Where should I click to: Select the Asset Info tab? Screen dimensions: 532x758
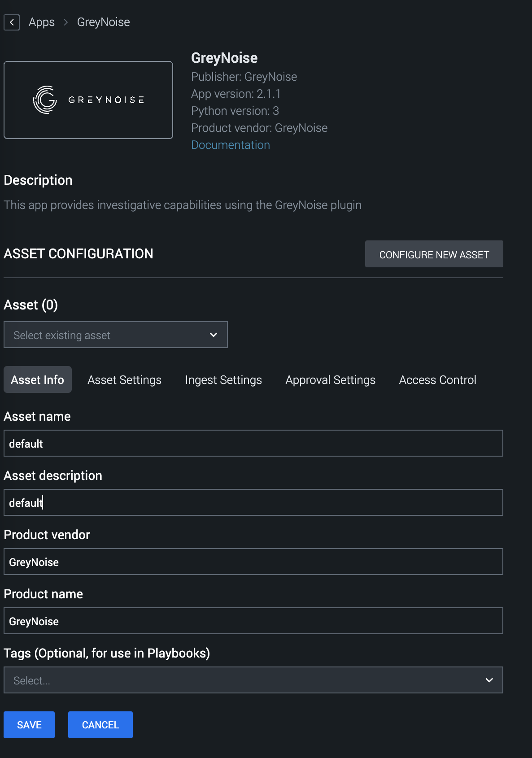click(38, 380)
